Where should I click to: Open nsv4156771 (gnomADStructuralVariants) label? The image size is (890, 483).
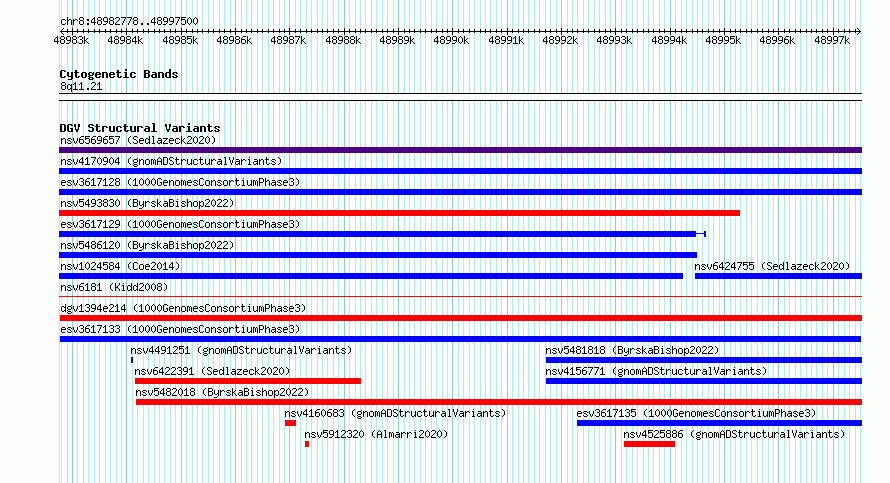pos(656,371)
